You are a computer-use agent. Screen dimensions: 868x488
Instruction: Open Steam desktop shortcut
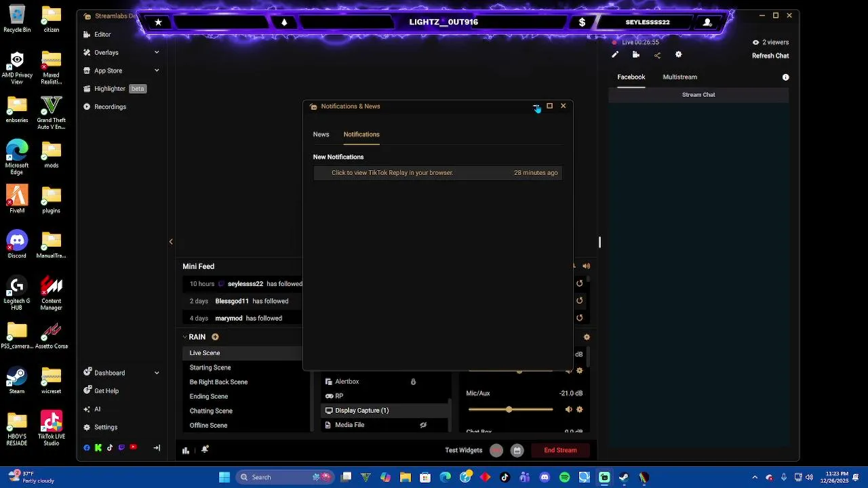click(x=17, y=380)
